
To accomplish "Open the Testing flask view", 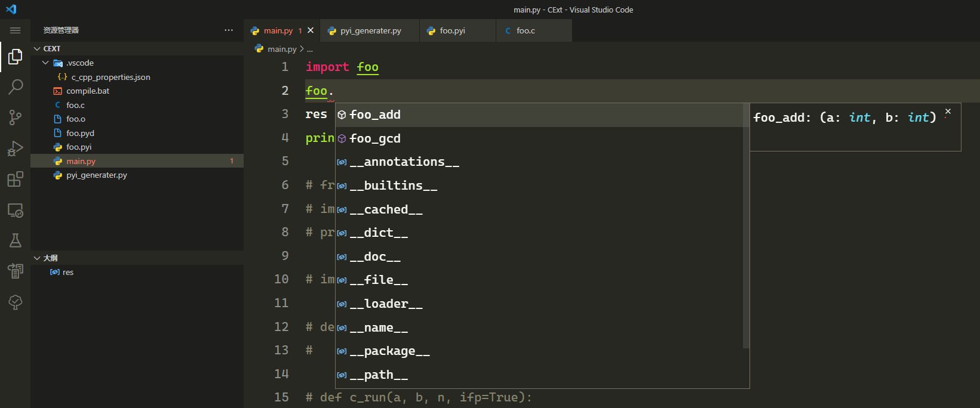I will [16, 240].
